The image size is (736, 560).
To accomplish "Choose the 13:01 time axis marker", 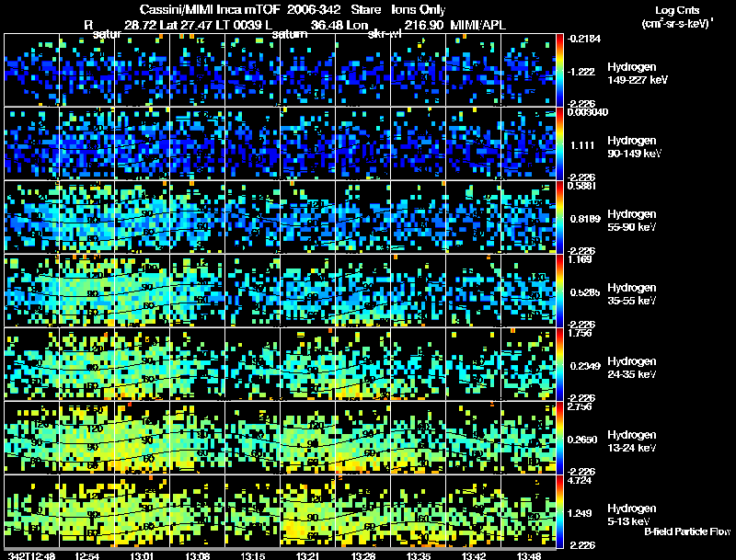I will pyautogui.click(x=142, y=555).
